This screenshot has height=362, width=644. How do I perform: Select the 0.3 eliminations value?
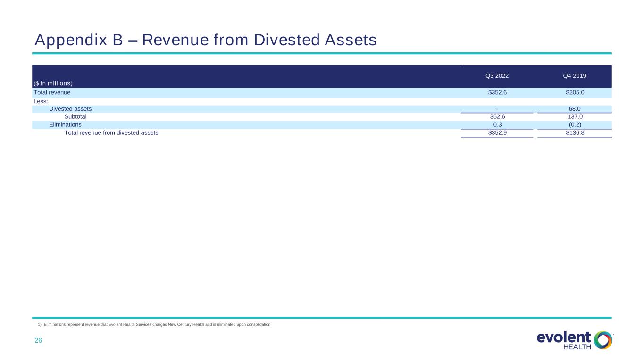pos(497,124)
